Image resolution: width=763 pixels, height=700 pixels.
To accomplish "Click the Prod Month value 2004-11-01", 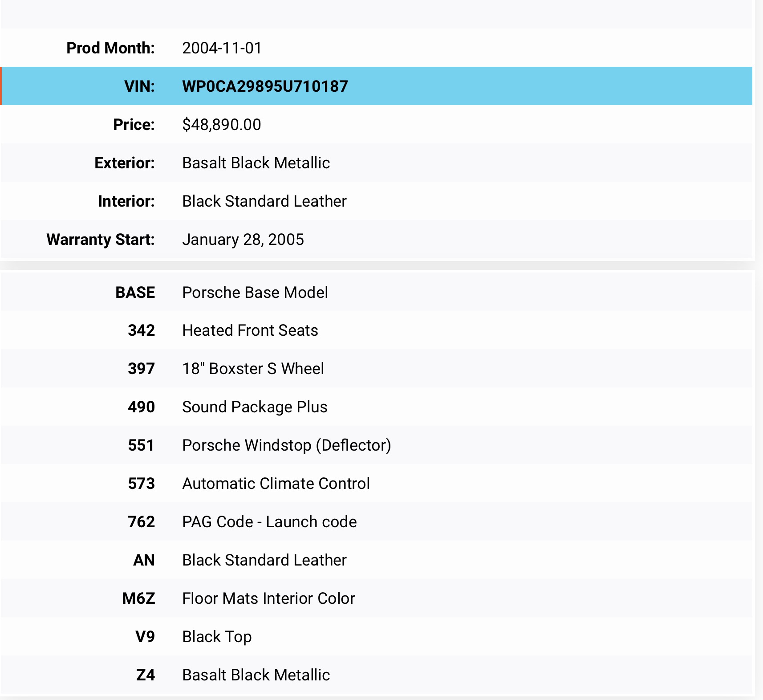I will tap(222, 48).
